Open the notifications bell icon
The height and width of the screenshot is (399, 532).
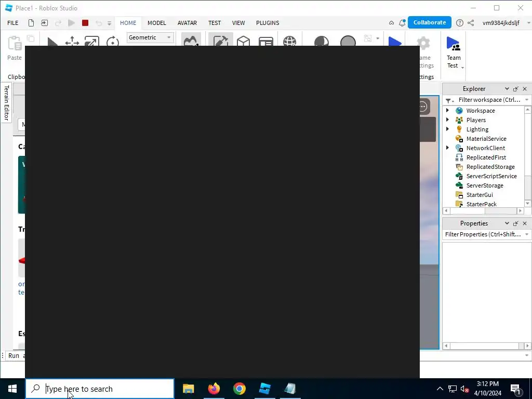pos(402,23)
